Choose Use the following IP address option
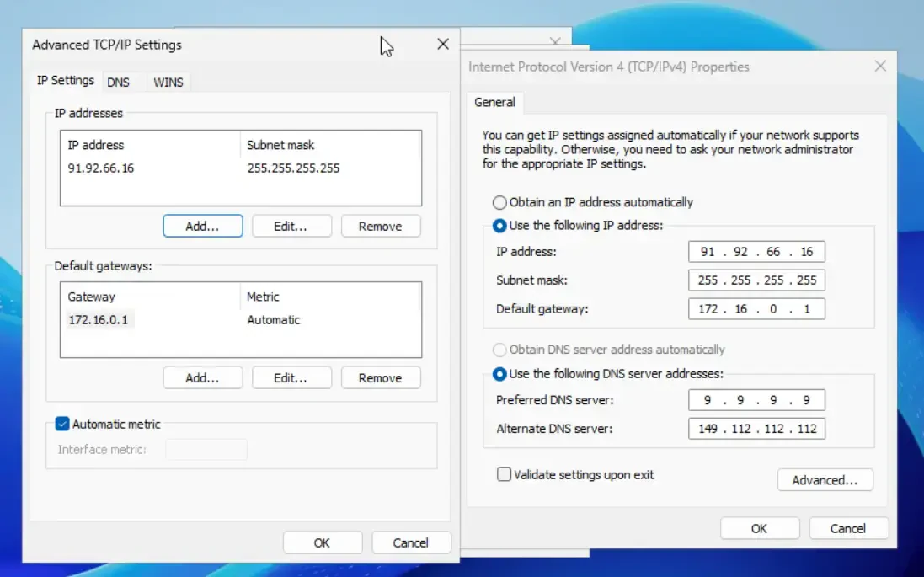This screenshot has width=924, height=577. [500, 226]
